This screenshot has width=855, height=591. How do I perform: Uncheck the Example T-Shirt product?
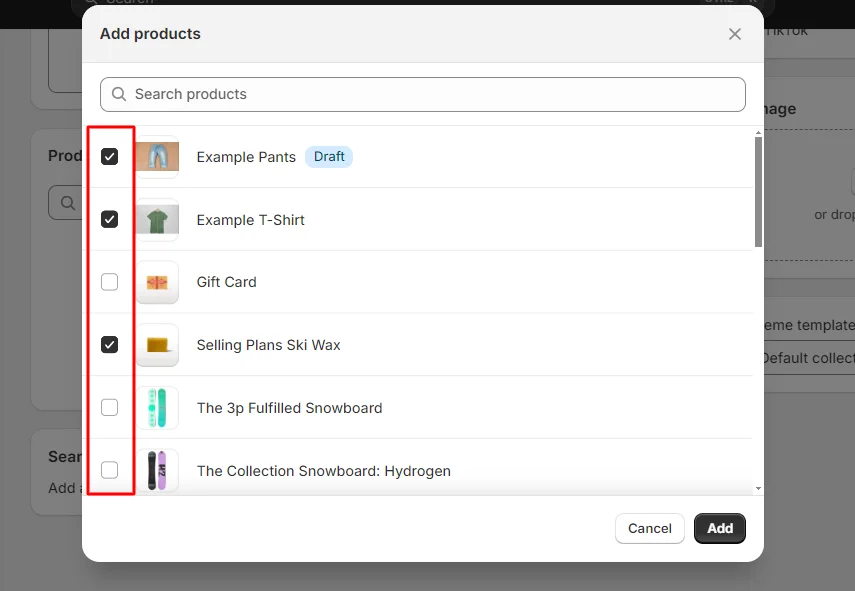pos(110,219)
